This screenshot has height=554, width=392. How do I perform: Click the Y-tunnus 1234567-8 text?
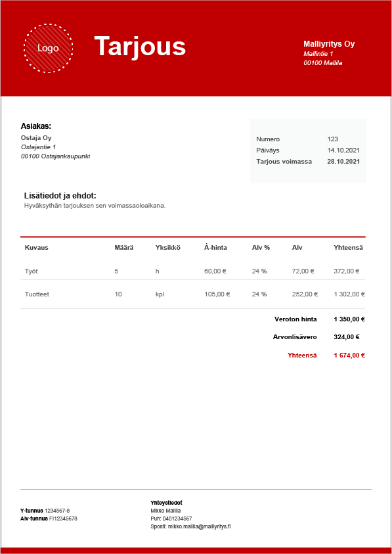coord(45,511)
